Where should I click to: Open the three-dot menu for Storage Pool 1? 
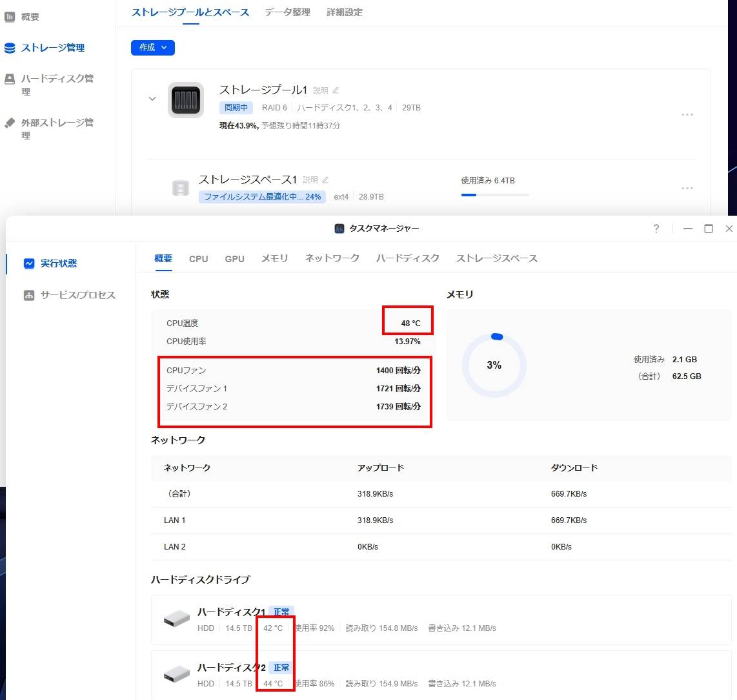point(687,115)
